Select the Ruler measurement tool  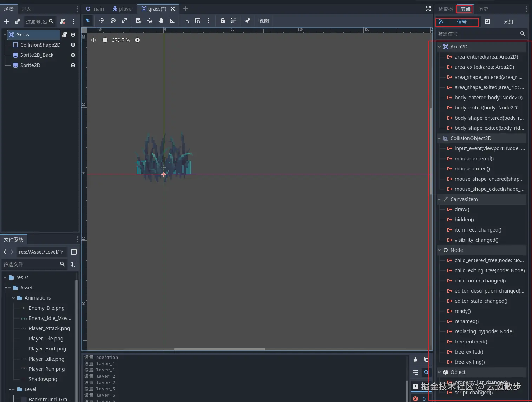point(172,21)
